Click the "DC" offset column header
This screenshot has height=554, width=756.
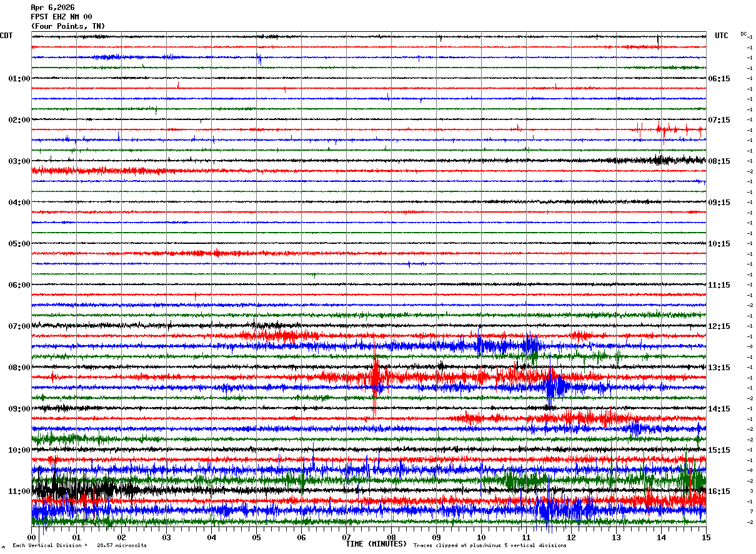tap(744, 34)
